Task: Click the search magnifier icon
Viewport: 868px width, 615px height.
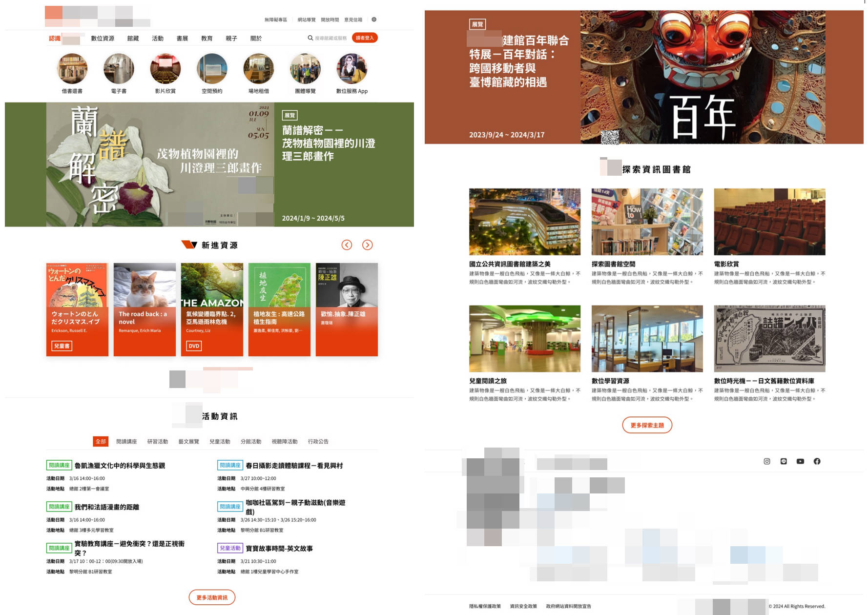Action: coord(310,38)
